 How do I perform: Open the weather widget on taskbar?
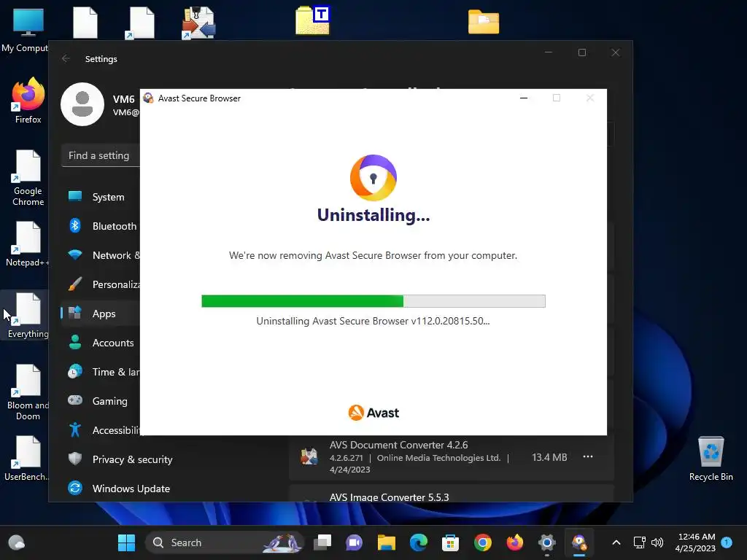[x=17, y=542]
